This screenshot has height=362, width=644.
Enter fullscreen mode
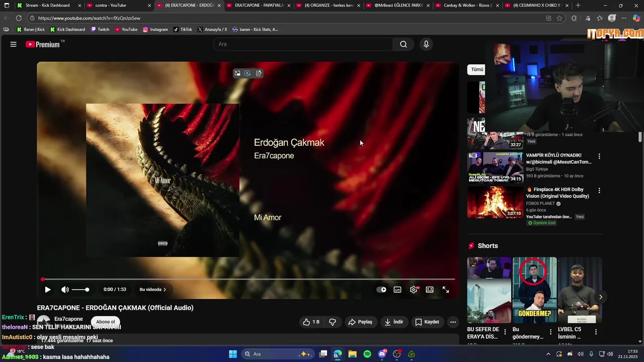point(446,290)
